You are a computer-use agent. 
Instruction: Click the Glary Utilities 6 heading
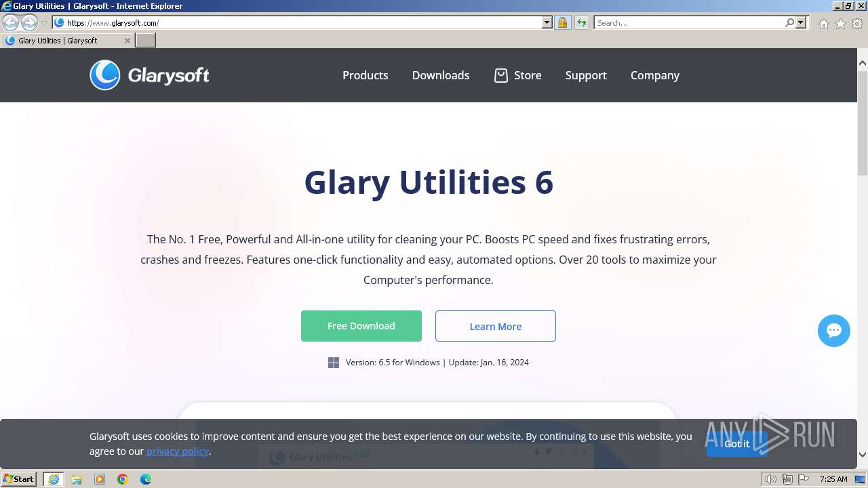pos(429,182)
